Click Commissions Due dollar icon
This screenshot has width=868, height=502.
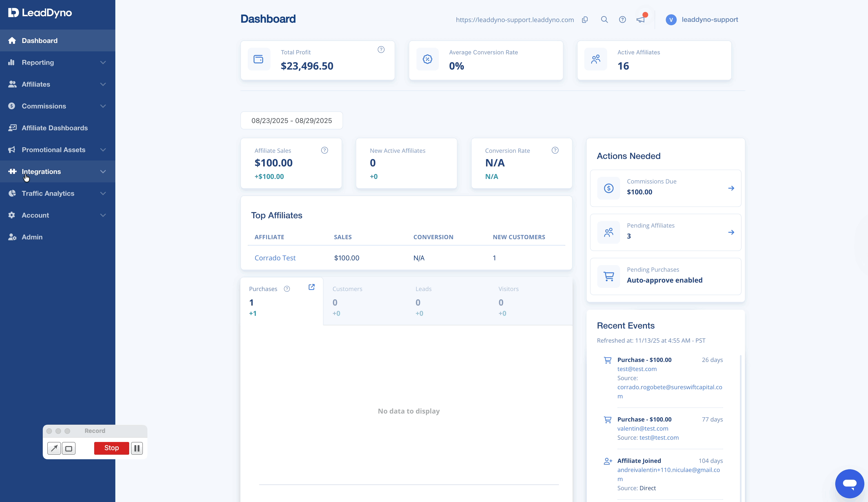point(609,188)
